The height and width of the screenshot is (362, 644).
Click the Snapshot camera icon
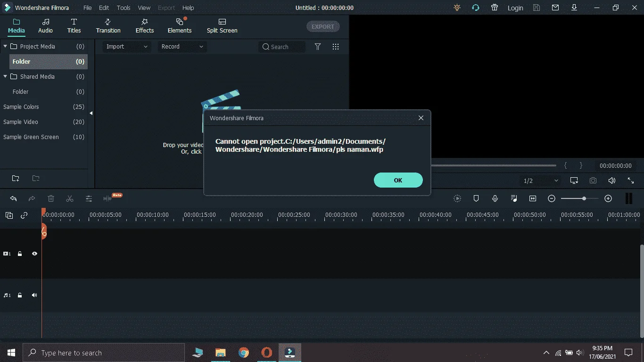[593, 181]
